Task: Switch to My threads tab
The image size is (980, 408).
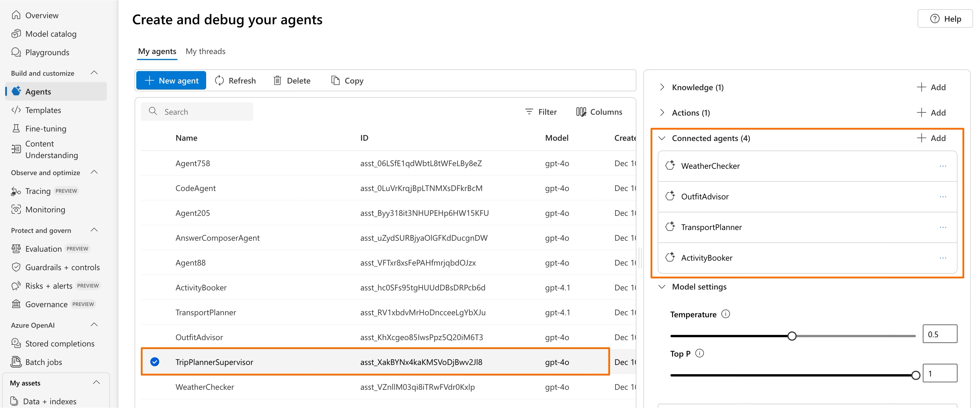Action: [205, 51]
